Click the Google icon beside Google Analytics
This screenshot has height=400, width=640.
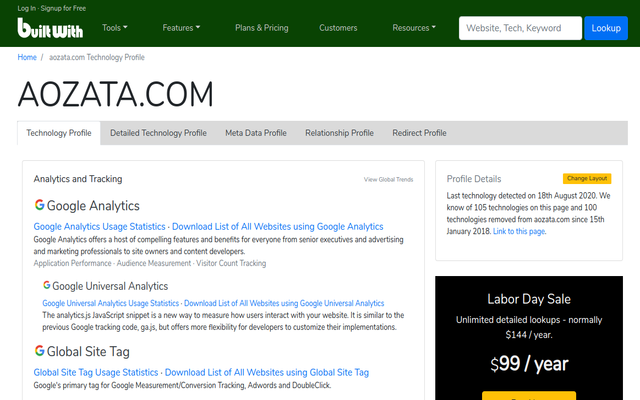(x=39, y=205)
